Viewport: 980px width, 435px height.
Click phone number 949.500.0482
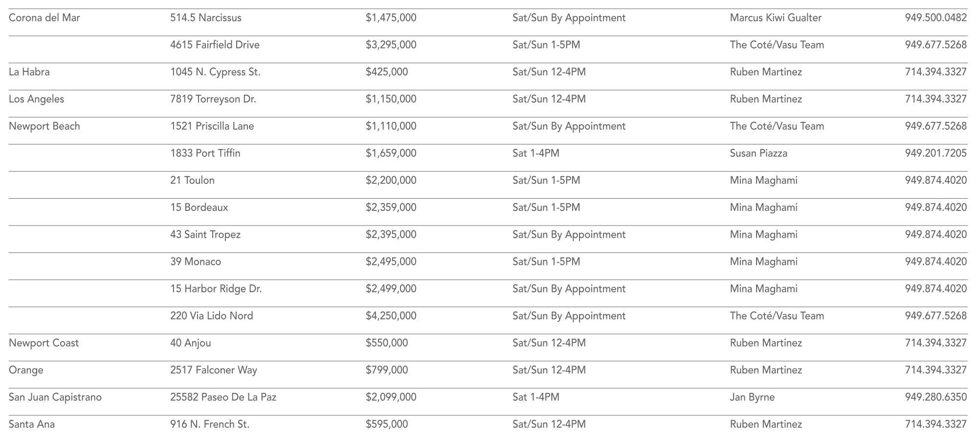coord(935,18)
